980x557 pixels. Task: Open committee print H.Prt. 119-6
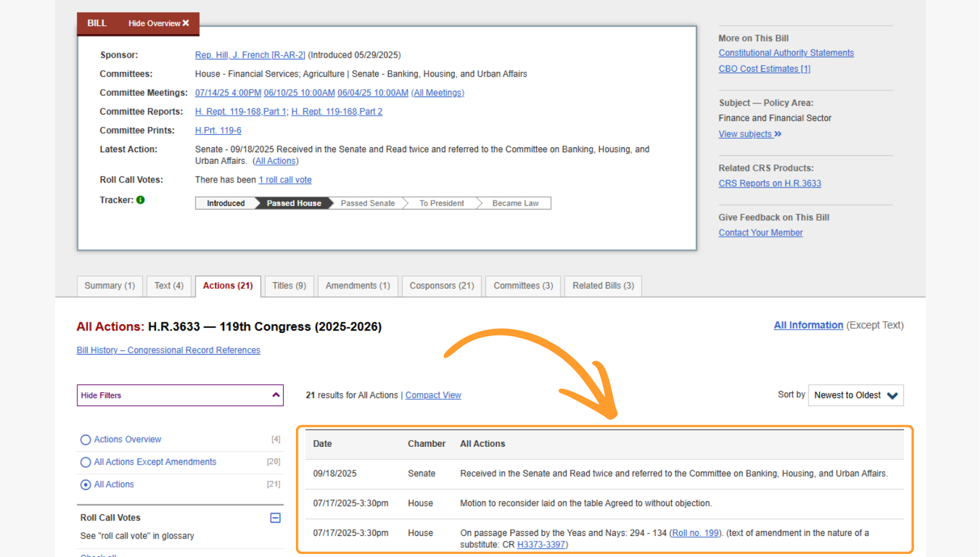point(218,131)
